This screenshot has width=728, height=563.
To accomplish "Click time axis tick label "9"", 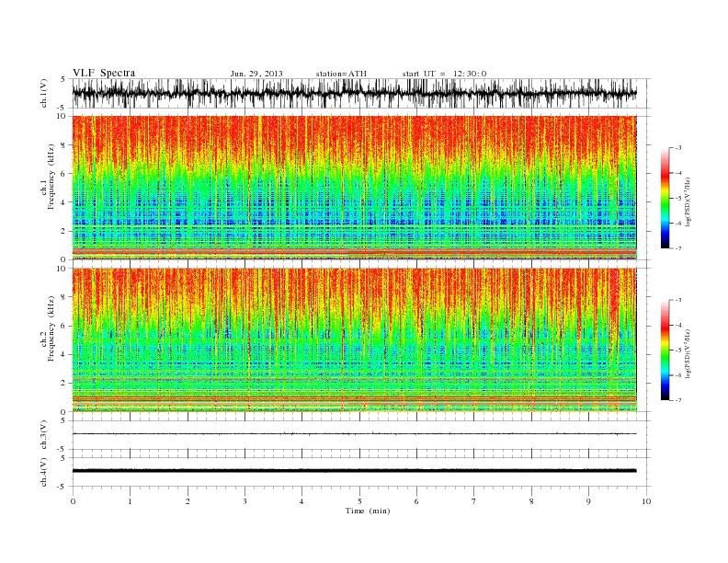I will pyautogui.click(x=588, y=501).
